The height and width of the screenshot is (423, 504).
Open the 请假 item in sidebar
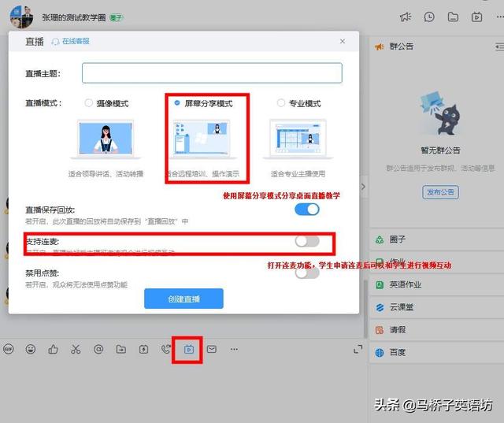coord(398,330)
